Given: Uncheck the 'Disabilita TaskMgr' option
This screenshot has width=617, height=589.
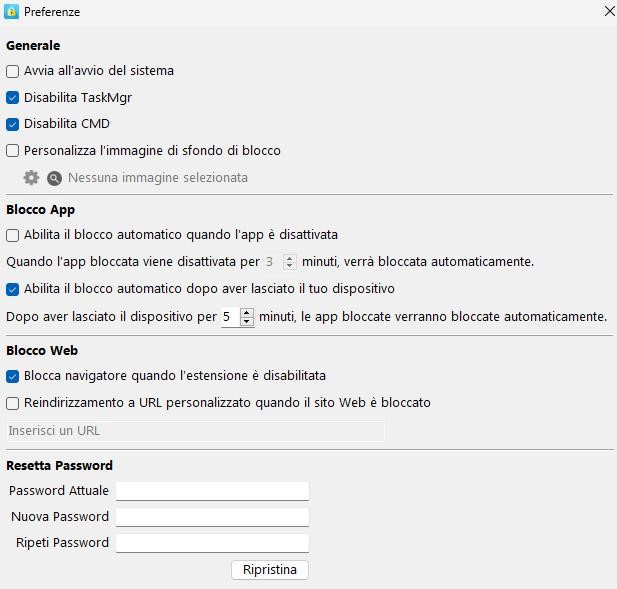Looking at the screenshot, I should coord(13,98).
